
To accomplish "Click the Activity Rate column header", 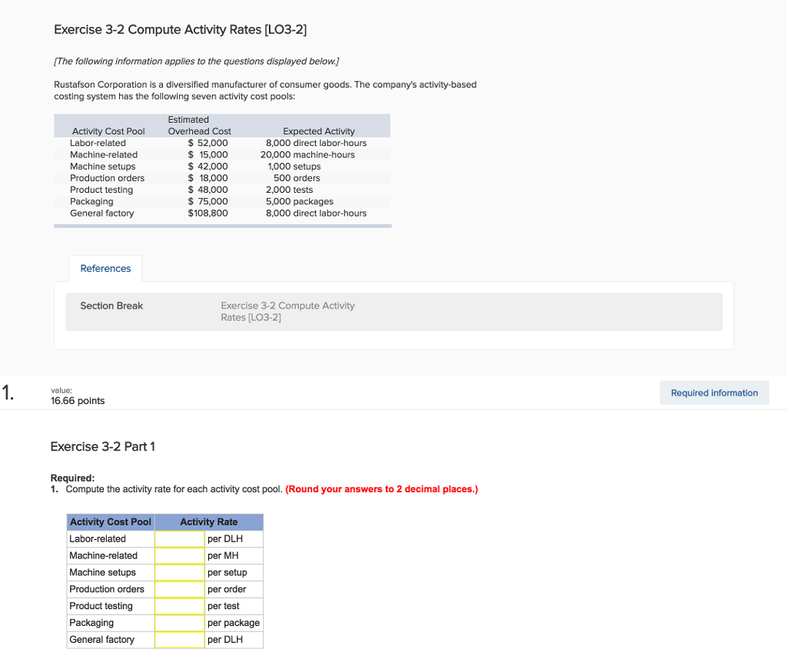I will [x=209, y=522].
